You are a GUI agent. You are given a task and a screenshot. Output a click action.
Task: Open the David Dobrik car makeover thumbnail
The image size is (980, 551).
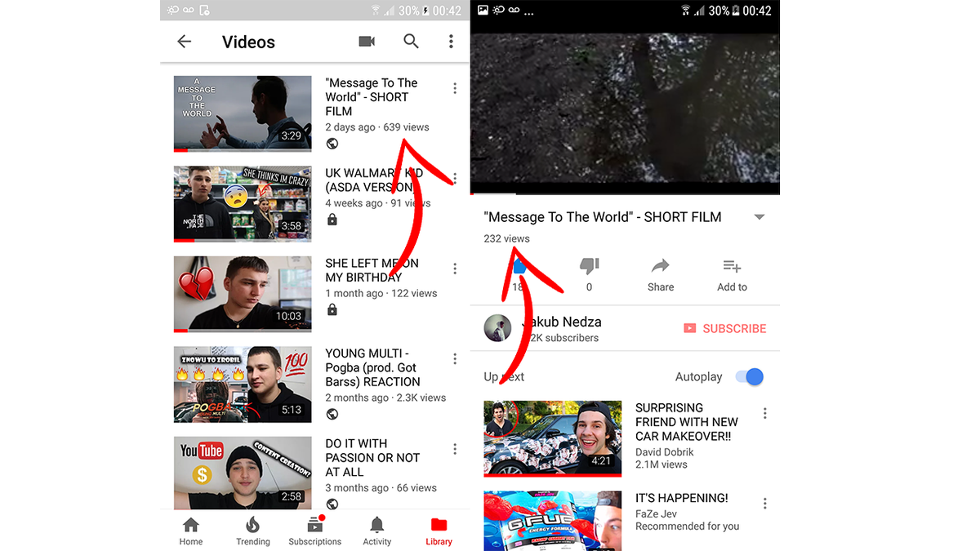coord(553,438)
